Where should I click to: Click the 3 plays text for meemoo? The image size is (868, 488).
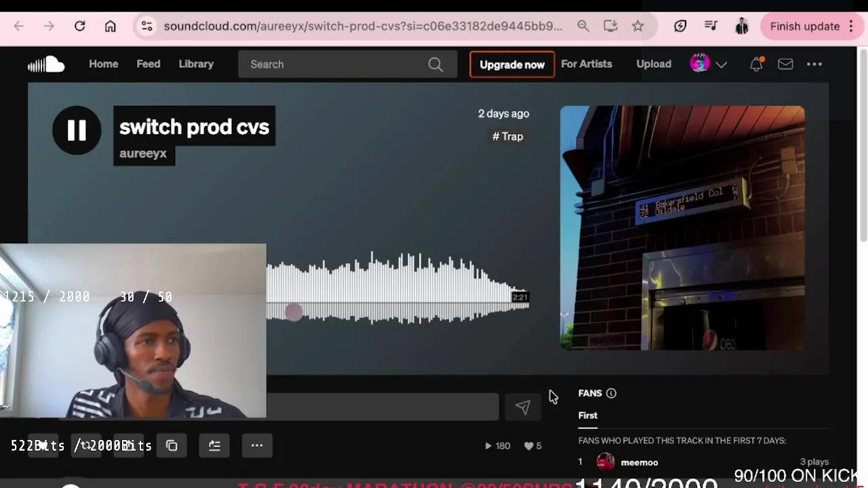pos(814,462)
